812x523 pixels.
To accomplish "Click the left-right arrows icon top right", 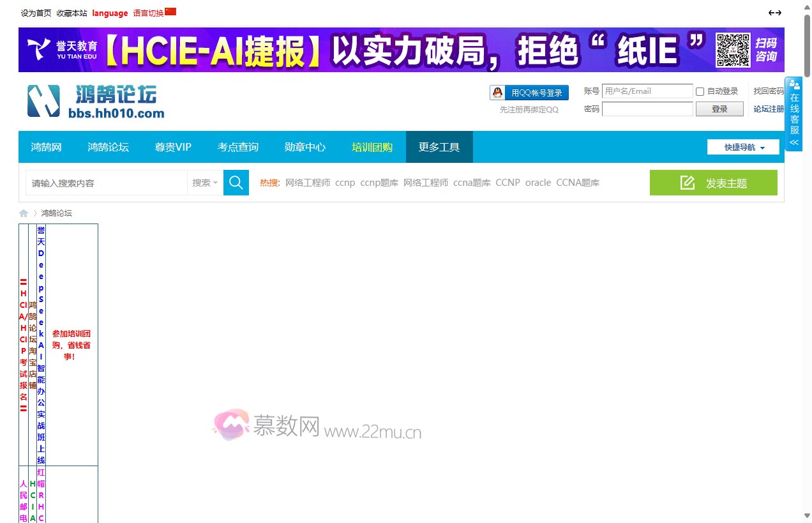I will 774,13.
